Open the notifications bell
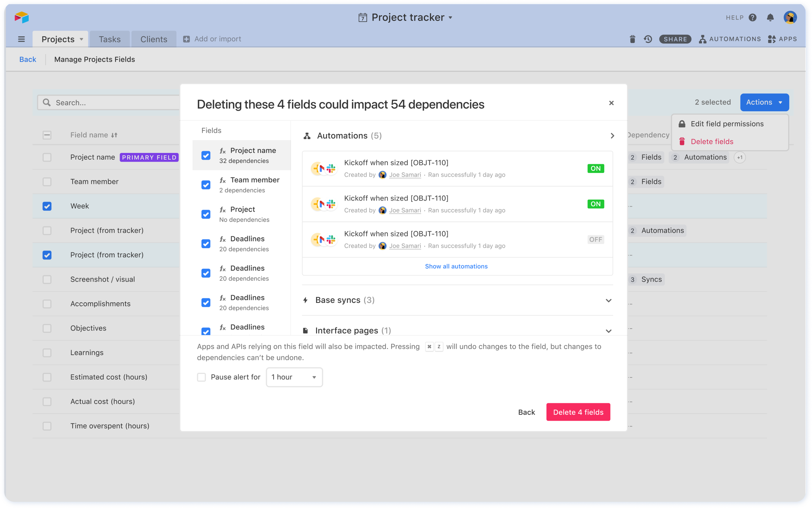 (770, 18)
